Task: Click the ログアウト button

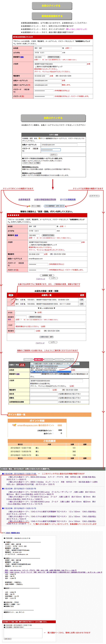Action: (x=94, y=196)
